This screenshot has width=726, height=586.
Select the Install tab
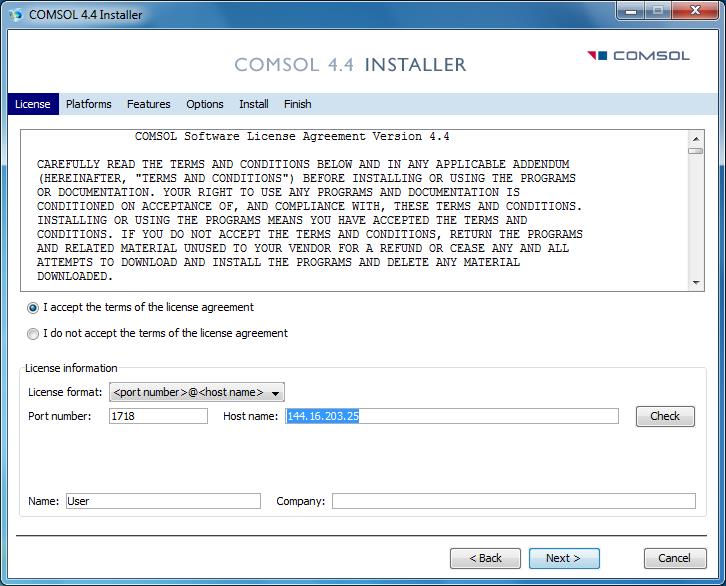[254, 104]
